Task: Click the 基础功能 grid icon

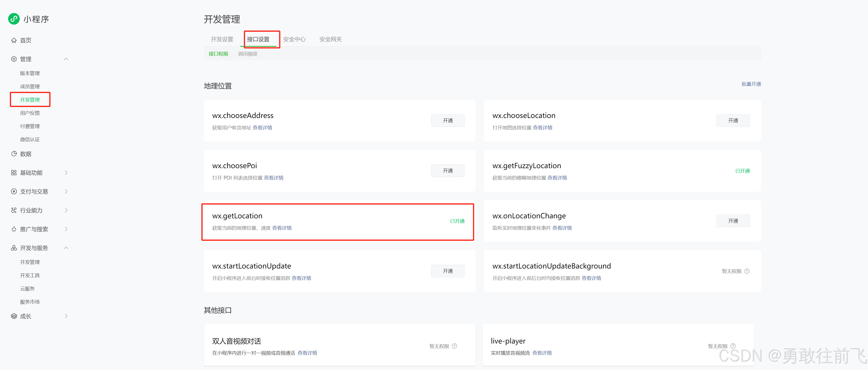Action: click(x=14, y=173)
